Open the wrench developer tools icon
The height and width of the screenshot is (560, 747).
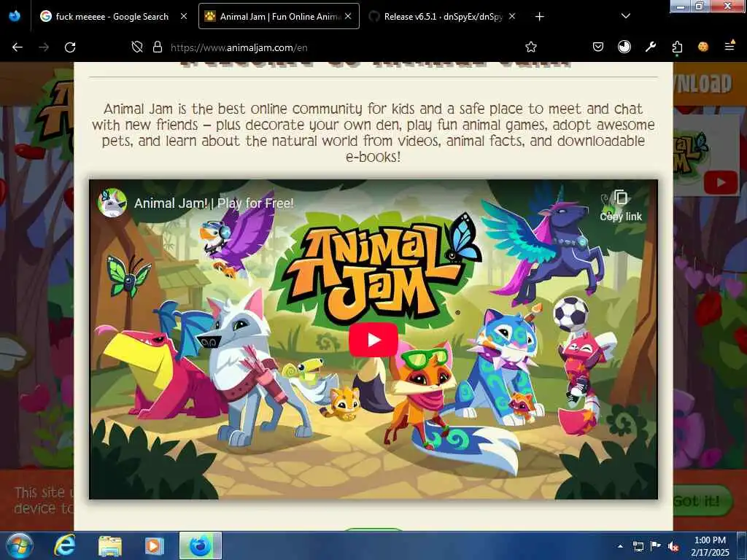coord(650,47)
